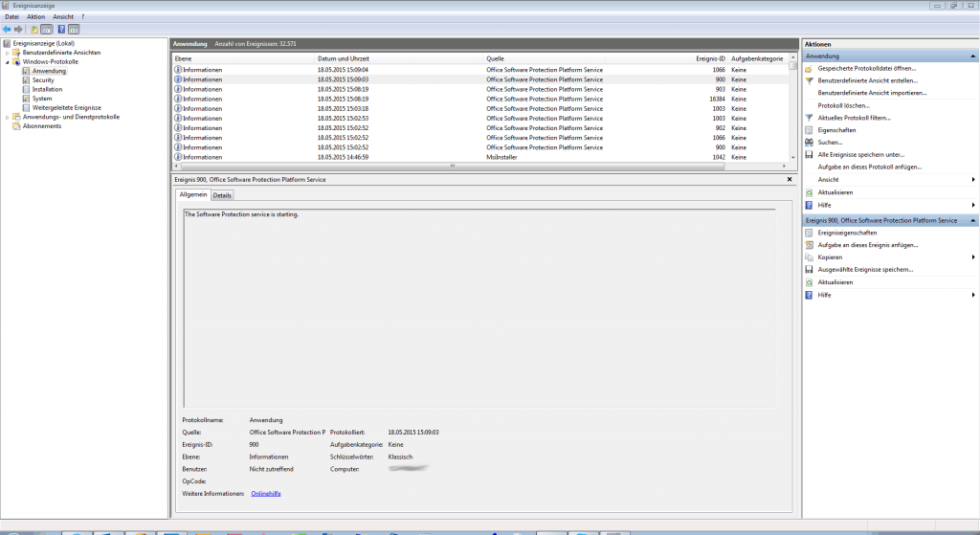This screenshot has width=980, height=535.
Task: Click the blue help icon in the toolbar
Action: click(x=61, y=29)
